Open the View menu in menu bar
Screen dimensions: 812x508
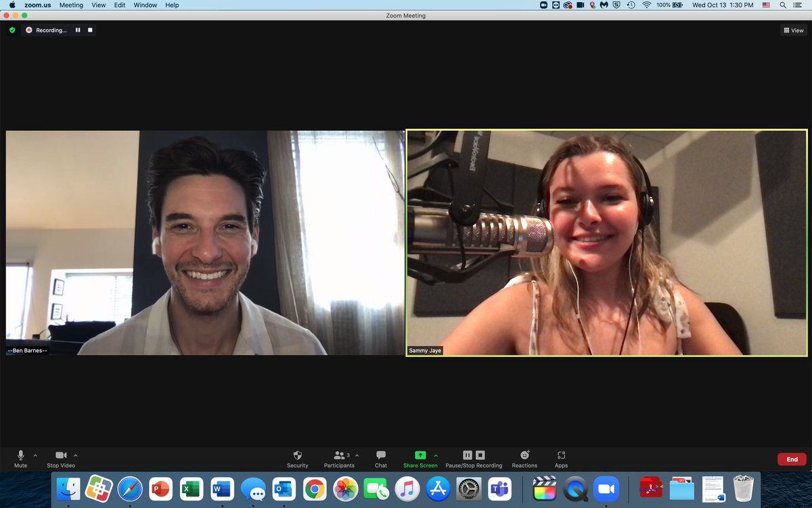coord(99,5)
